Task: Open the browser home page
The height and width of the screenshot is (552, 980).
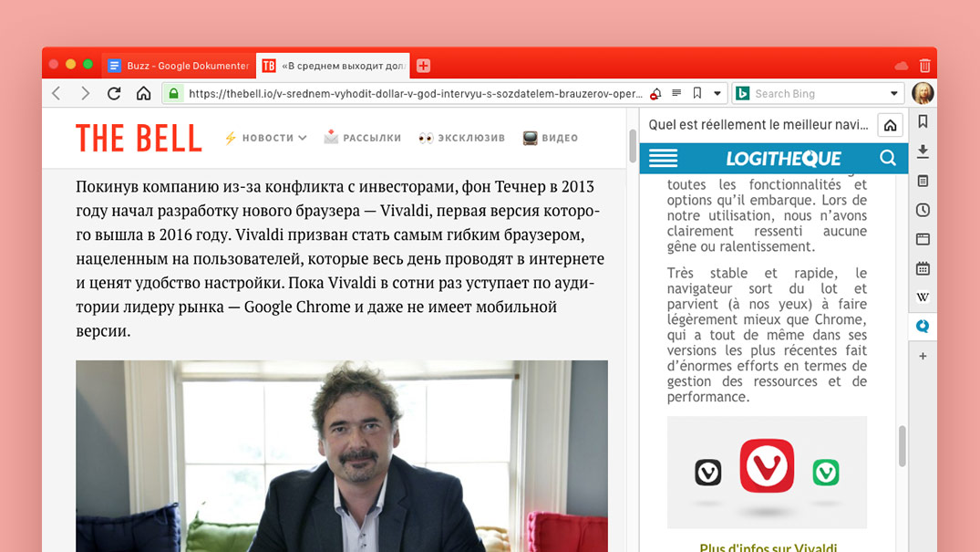Action: coord(144,94)
